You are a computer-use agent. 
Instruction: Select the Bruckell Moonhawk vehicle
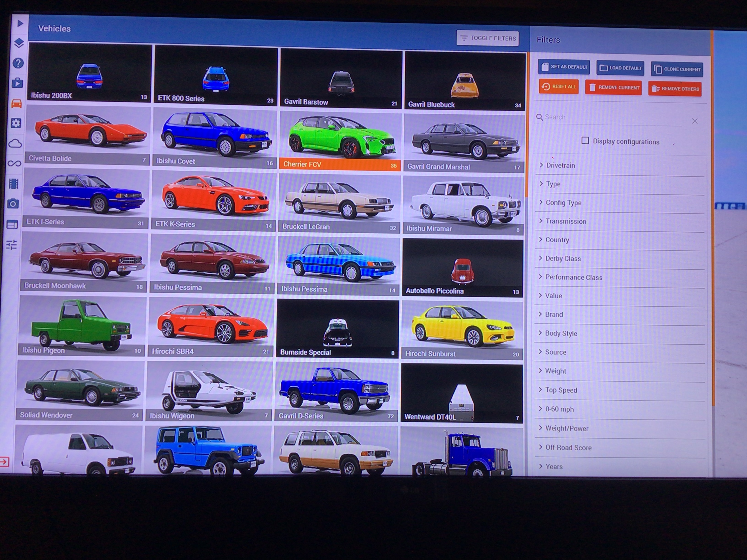pos(84,262)
